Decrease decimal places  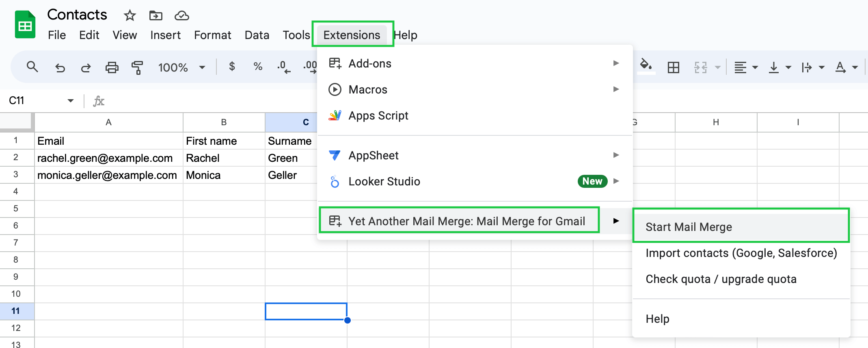[283, 67]
